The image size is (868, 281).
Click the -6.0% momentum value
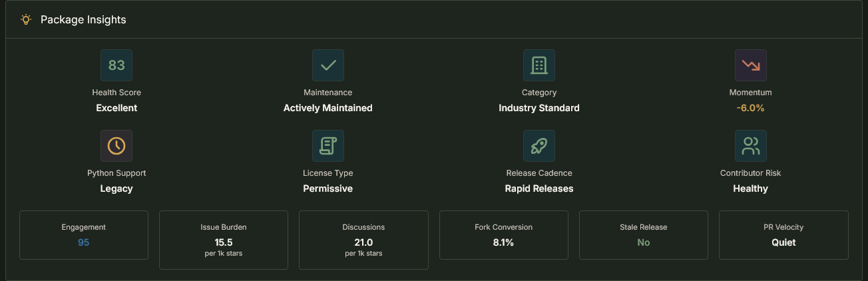[x=750, y=108]
